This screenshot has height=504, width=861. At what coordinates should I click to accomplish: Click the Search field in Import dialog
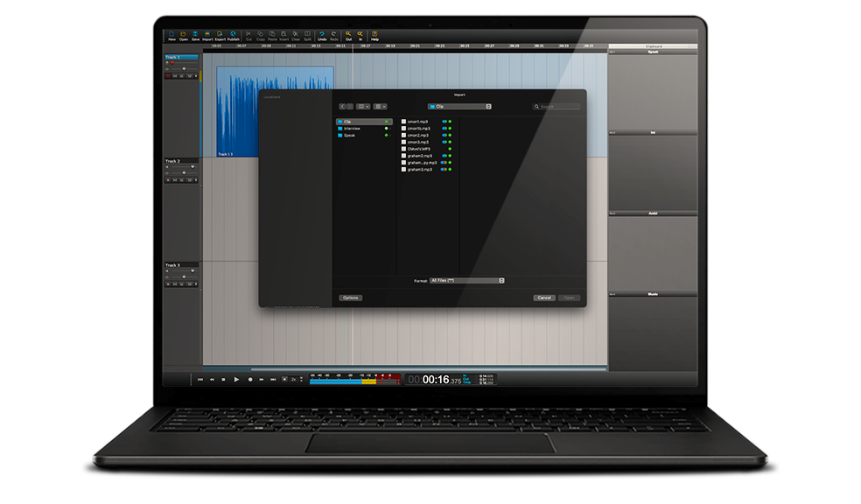point(556,107)
